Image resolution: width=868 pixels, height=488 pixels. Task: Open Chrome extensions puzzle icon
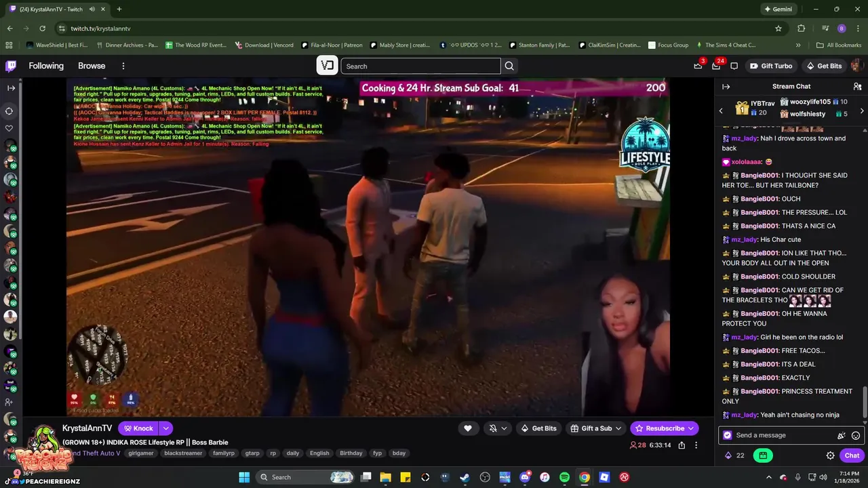[x=801, y=28]
